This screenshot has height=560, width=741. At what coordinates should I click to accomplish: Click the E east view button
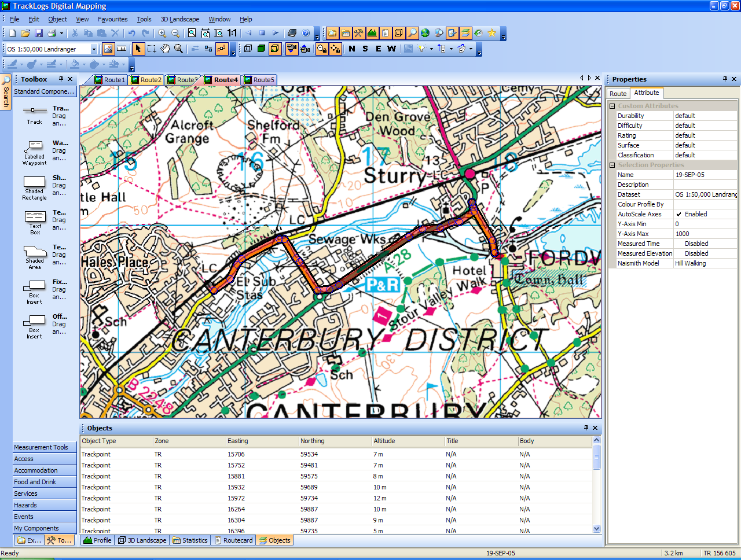(x=379, y=49)
